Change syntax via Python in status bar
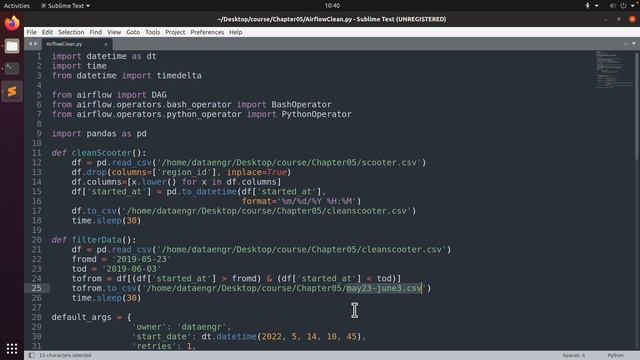 616,356
